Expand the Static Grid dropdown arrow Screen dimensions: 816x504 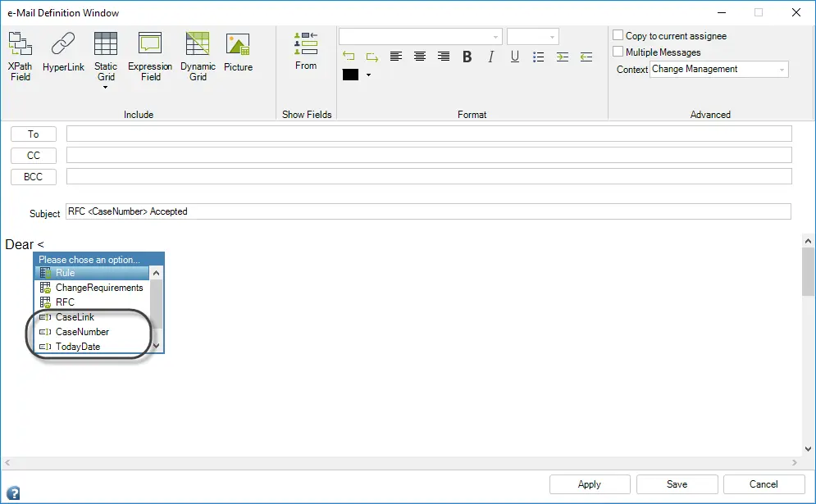point(106,88)
